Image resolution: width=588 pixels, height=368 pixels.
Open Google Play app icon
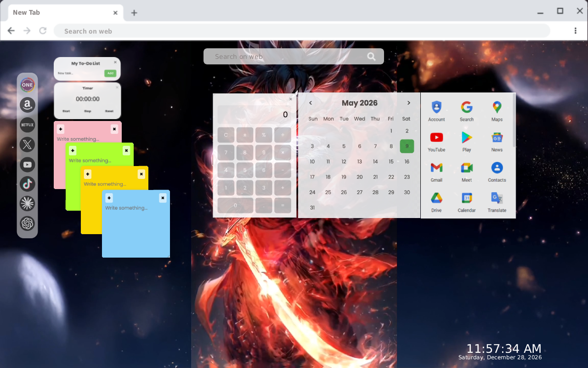(x=467, y=142)
